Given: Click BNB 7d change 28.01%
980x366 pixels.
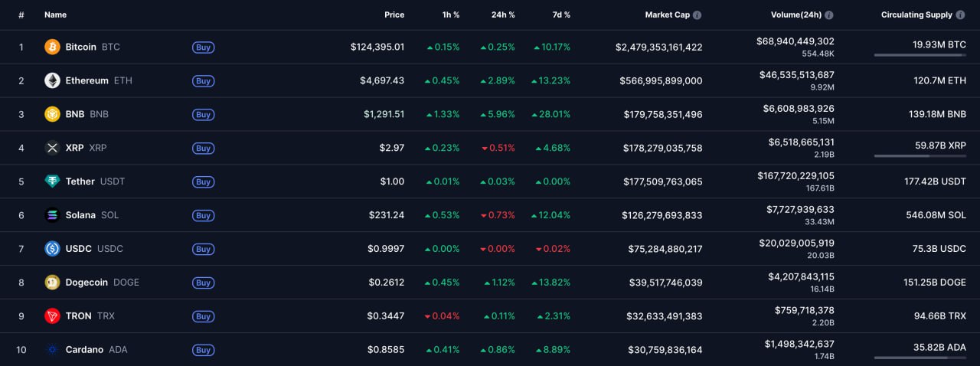Looking at the screenshot, I should point(553,114).
